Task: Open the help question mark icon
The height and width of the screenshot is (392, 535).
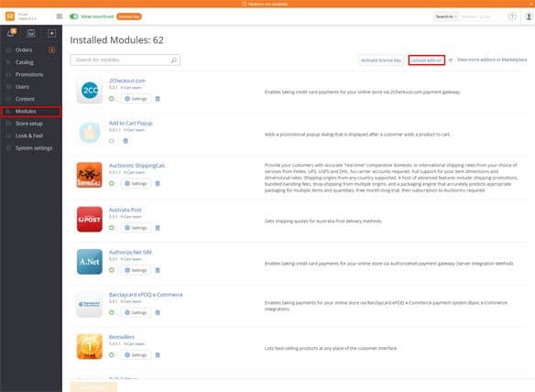Action: click(x=512, y=16)
